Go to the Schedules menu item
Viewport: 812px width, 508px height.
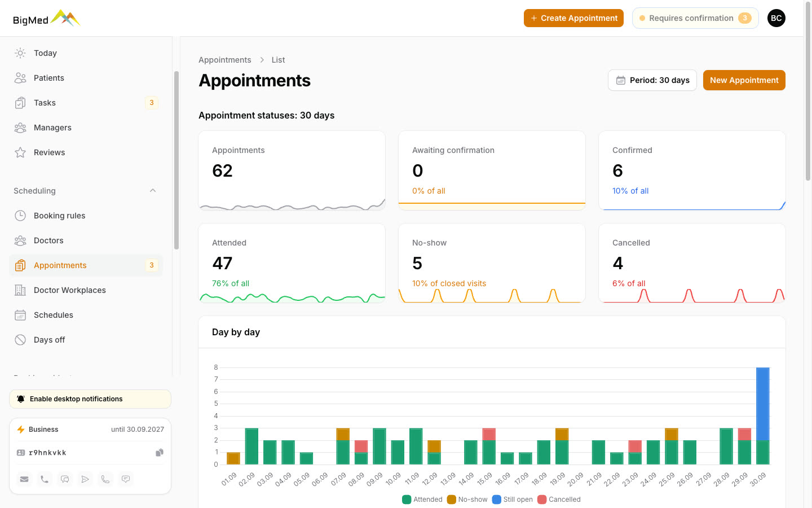click(86, 315)
